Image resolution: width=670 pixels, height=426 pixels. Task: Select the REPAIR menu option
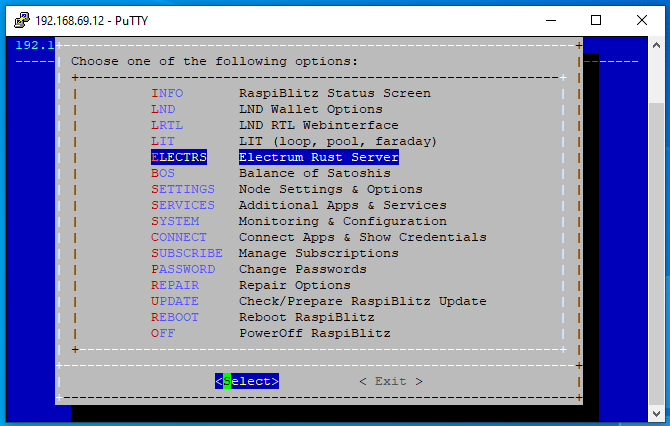tap(175, 285)
